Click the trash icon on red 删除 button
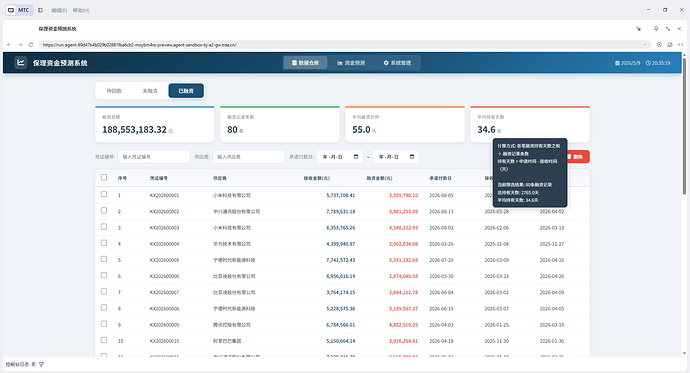The image size is (690, 373). click(x=569, y=157)
